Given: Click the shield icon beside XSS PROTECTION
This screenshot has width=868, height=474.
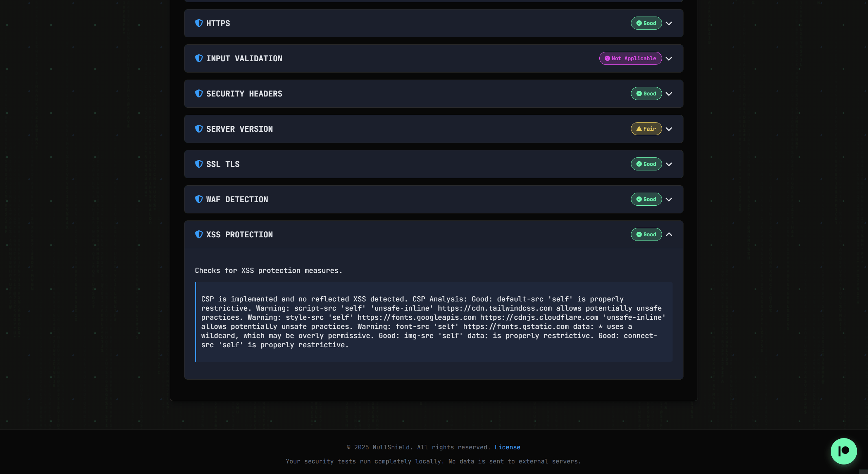Looking at the screenshot, I should tap(199, 235).
